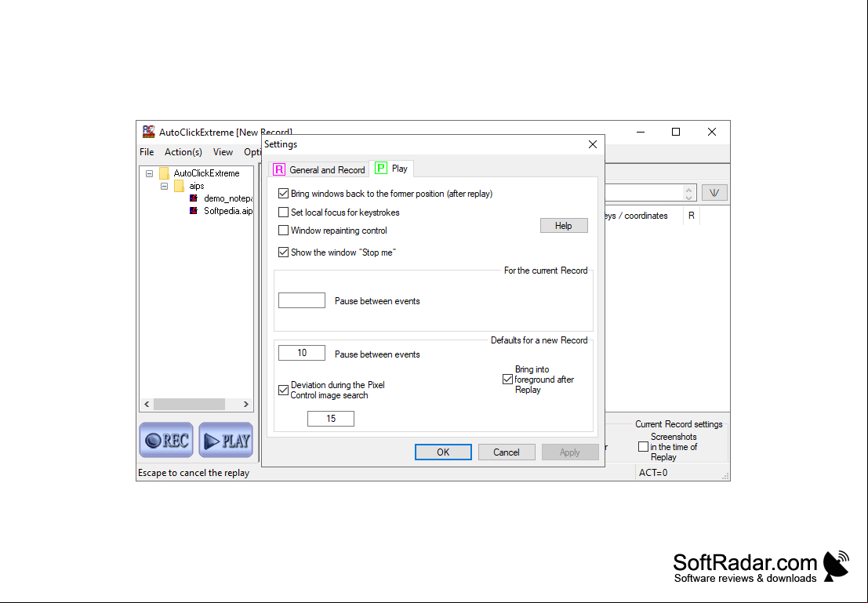Click the AutoClickExtreme app icon in title bar

pos(148,132)
